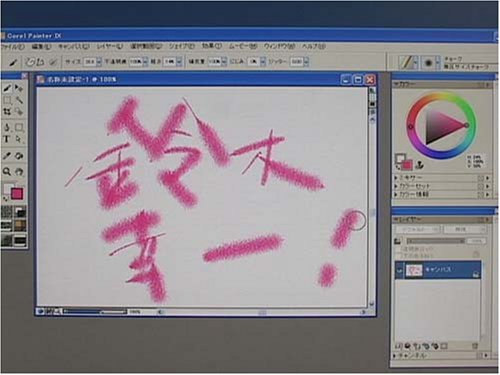Click the pink main color square in Color panel

[407, 164]
